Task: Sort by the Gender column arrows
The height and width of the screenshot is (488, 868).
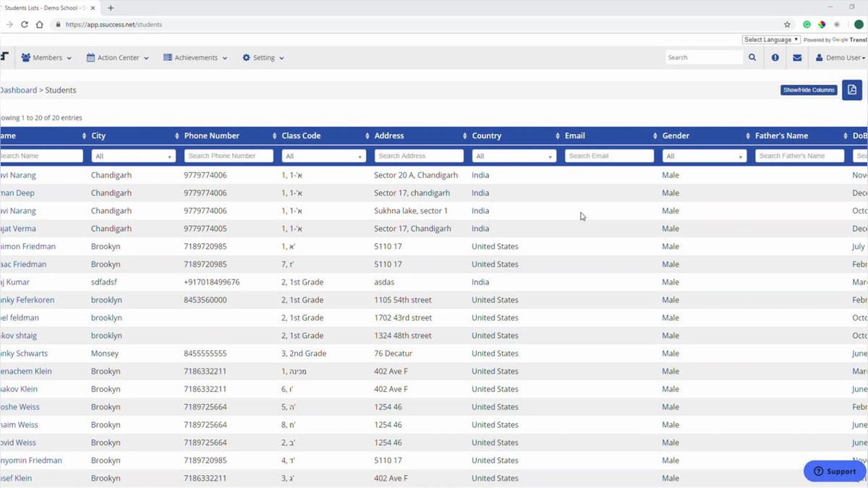Action: coord(748,135)
